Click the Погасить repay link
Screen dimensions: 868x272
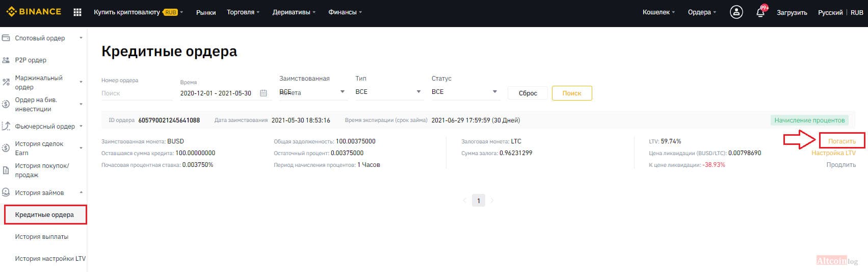tap(841, 141)
